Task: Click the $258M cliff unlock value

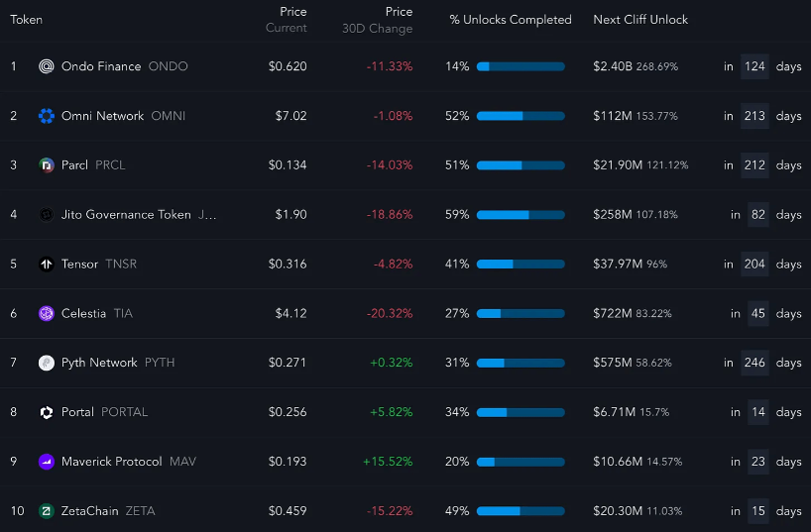Action: coord(613,215)
